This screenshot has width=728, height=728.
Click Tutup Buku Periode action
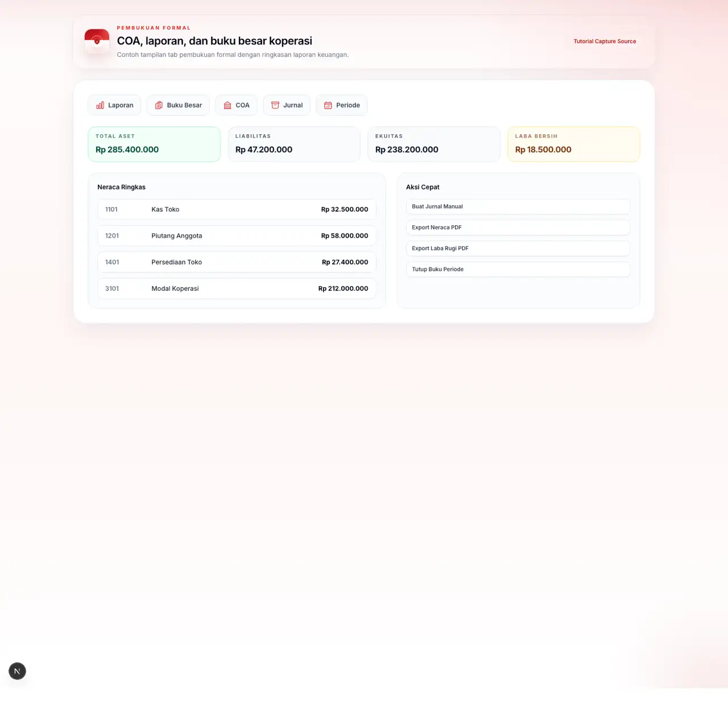(518, 270)
